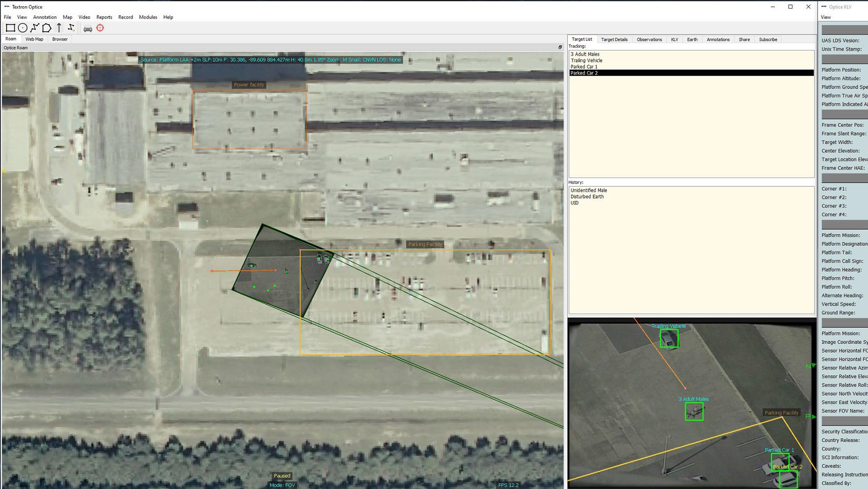Click the 3 Adult Males tracking box in video
The width and height of the screenshot is (868, 489).
[694, 411]
